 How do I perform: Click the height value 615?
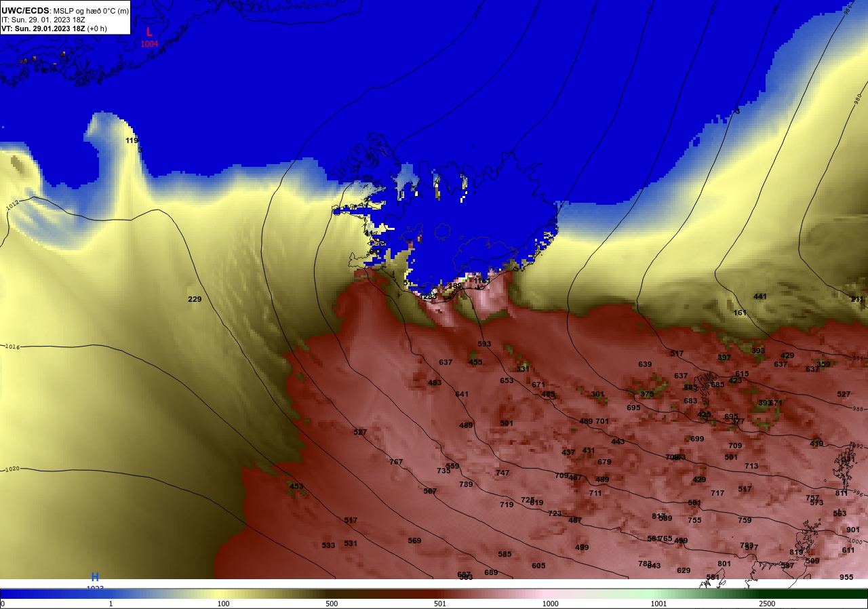742,374
